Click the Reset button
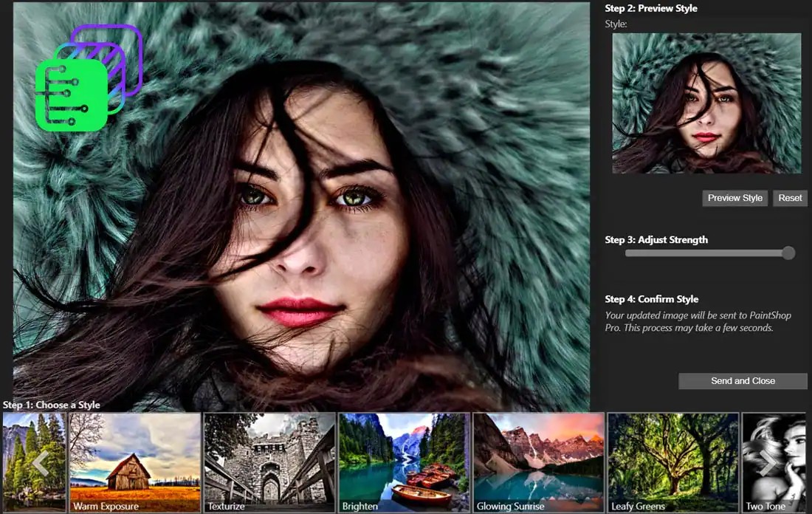Screen dimensions: 812x514 [790, 198]
